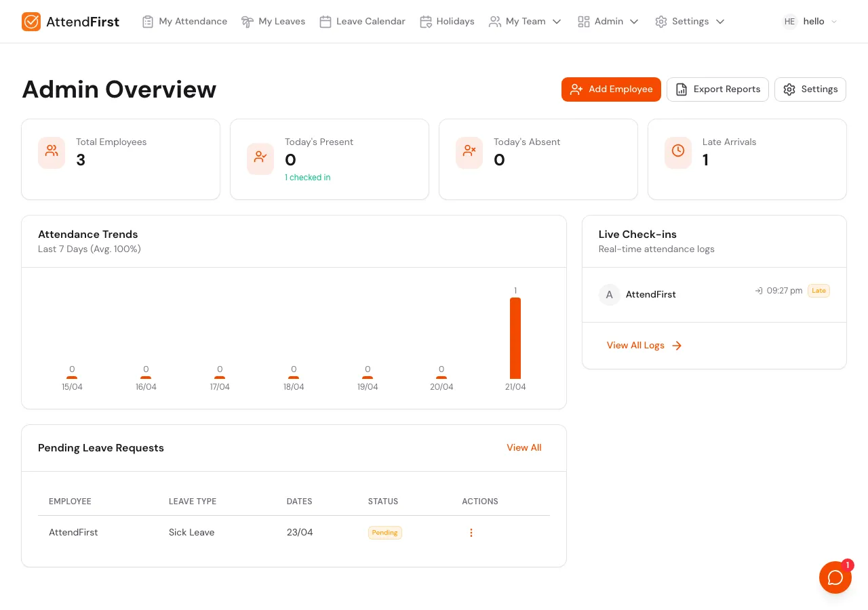Select the My Leaves palm tree icon
868x610 pixels.
[x=248, y=21]
